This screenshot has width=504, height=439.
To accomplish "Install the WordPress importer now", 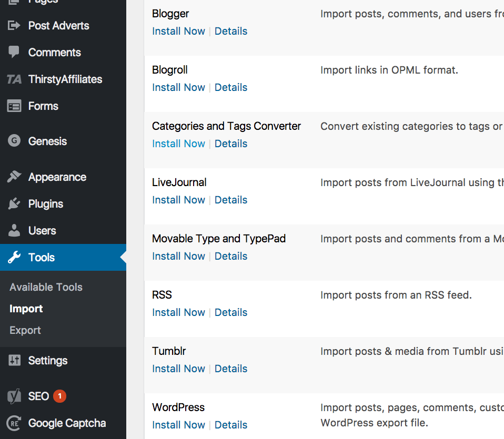I will (178, 425).
